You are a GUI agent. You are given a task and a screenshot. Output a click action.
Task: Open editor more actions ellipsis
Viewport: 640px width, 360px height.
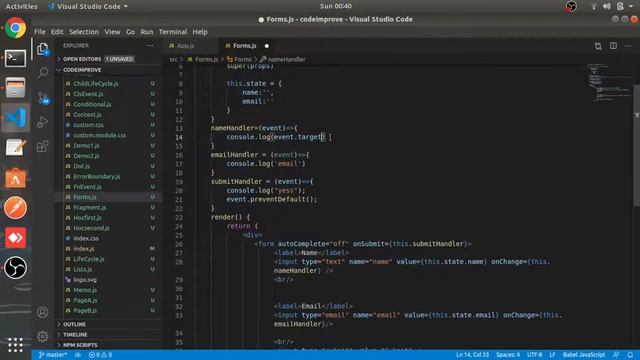point(628,46)
